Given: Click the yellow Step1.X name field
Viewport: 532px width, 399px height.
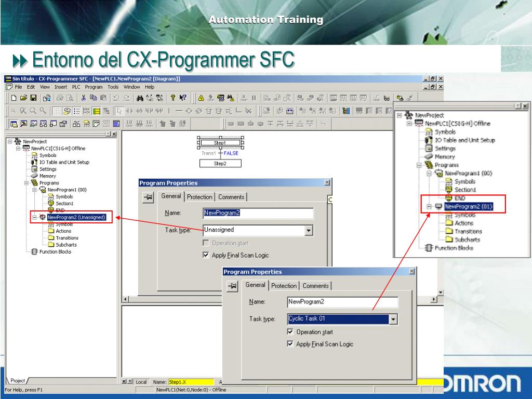Looking at the screenshot, I should tap(191, 382).
